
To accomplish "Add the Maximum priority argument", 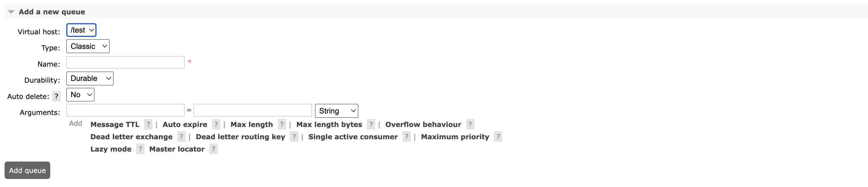I will pos(455,137).
